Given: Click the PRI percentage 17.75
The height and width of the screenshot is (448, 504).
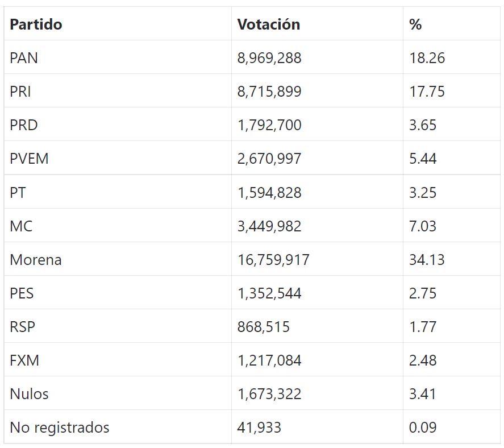Looking at the screenshot, I should (427, 92).
